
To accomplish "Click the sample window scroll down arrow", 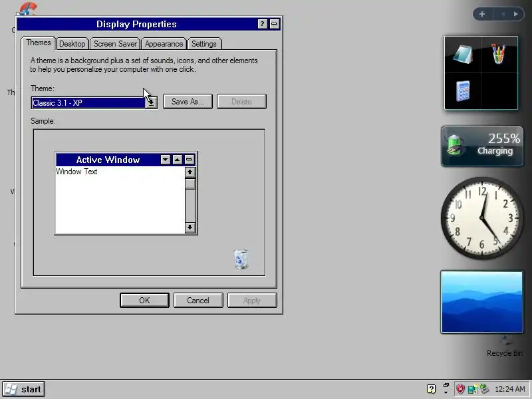I will click(x=190, y=227).
